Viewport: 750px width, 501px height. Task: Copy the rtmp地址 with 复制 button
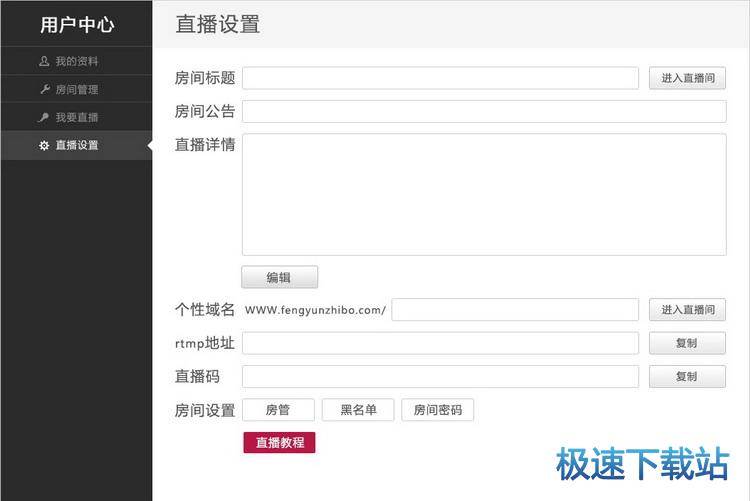(x=687, y=343)
